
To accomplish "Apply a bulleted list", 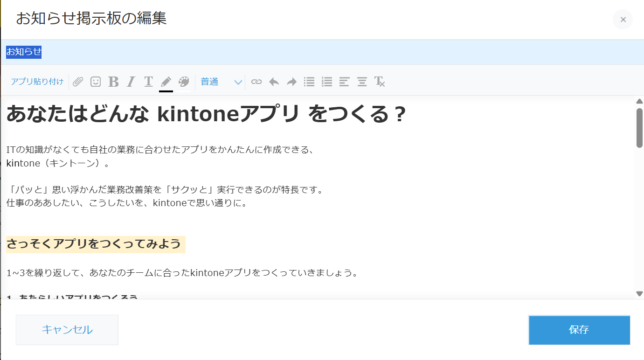I will pos(309,82).
